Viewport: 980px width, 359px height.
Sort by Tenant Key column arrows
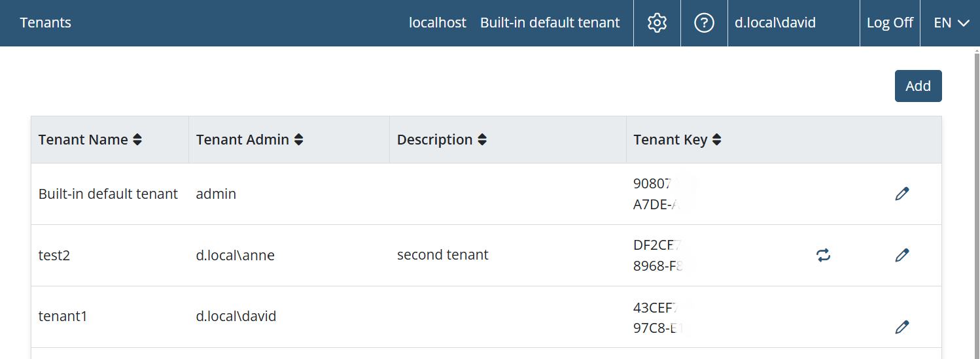(716, 139)
